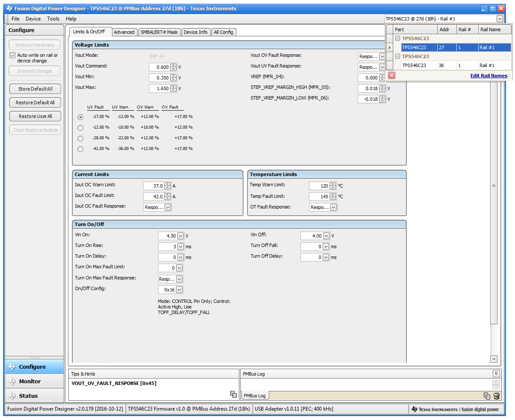Image resolution: width=515 pixels, height=420 pixels.
Task: Open the Edit Rail Names link
Action: pos(489,76)
